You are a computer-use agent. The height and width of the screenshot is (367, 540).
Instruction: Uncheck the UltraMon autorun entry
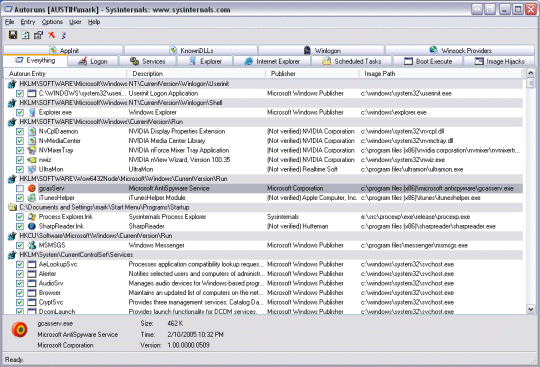tap(20, 169)
